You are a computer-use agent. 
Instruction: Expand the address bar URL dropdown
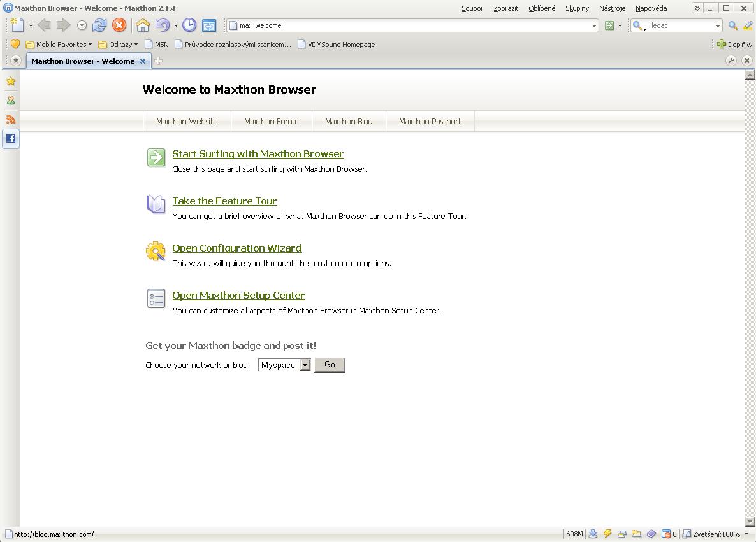click(594, 26)
